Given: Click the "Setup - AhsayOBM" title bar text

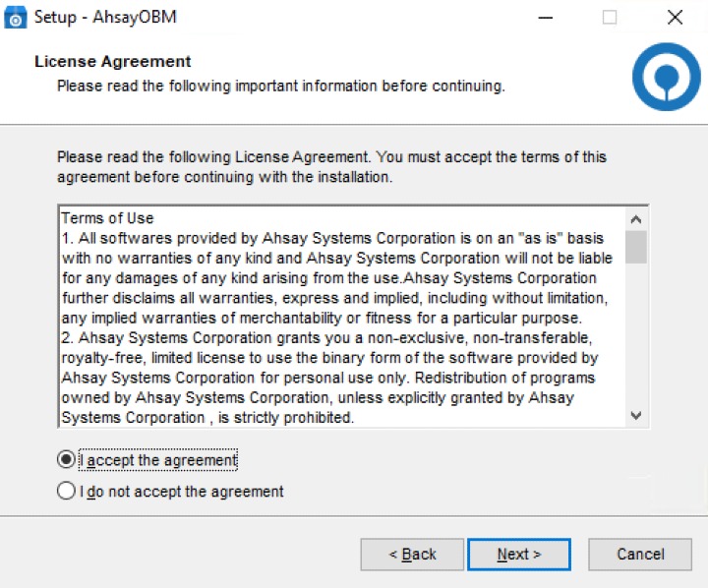Looking at the screenshot, I should (x=106, y=18).
